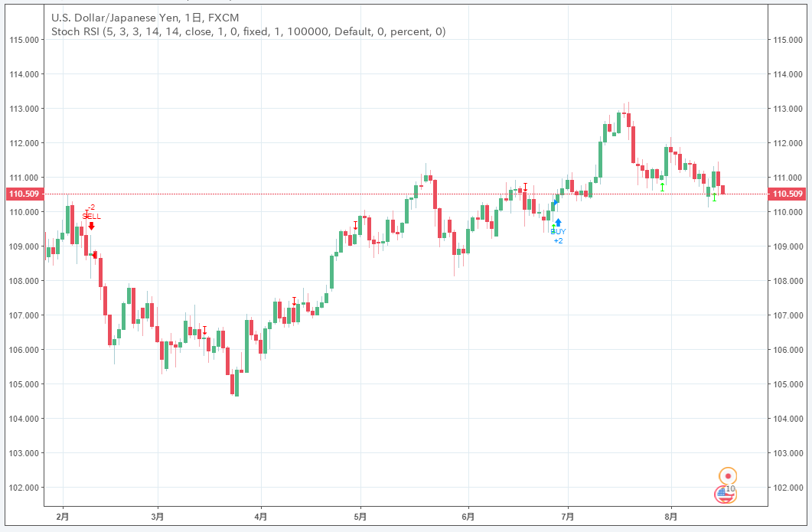Click the green exit marker near 8月 start
This screenshot has height=532, width=812.
[662, 187]
